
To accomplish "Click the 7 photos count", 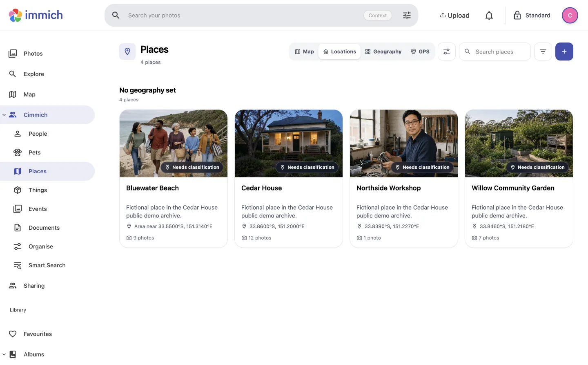I will pos(486,238).
